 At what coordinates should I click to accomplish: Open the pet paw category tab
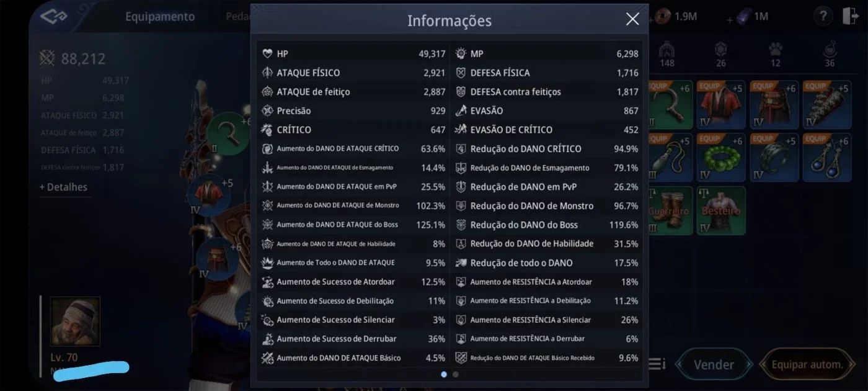(776, 55)
